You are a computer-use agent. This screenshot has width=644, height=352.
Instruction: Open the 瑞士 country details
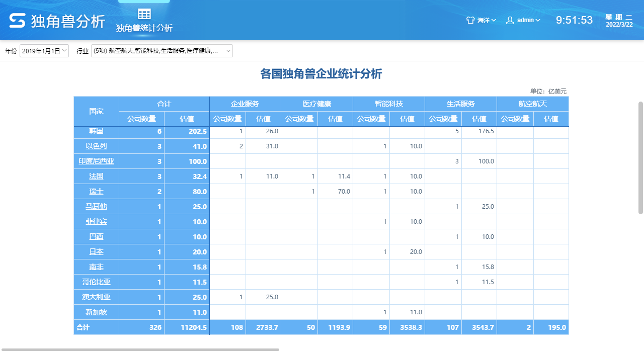[x=96, y=192]
